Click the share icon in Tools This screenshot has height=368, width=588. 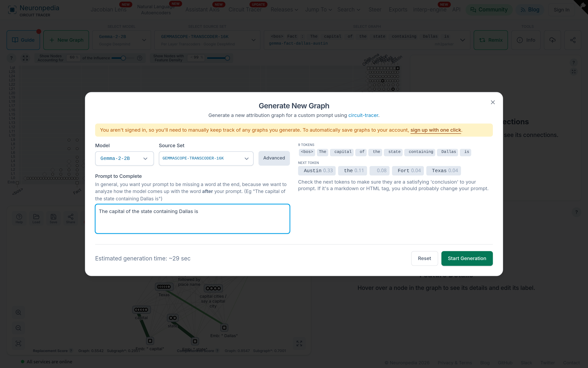pos(573,40)
